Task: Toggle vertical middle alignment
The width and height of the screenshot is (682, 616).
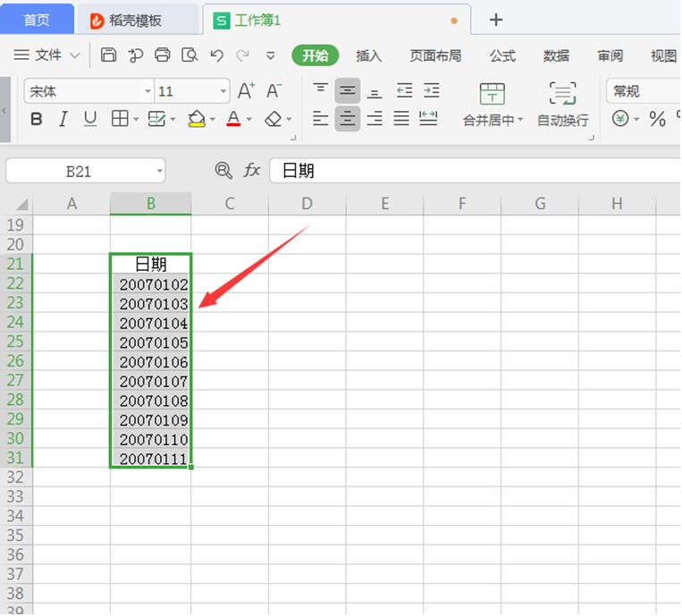Action: tap(348, 91)
